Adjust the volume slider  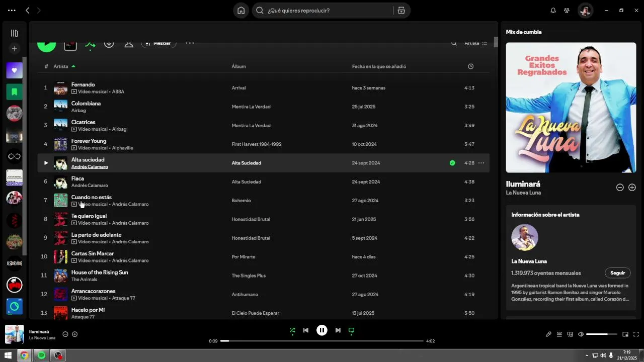(601, 334)
